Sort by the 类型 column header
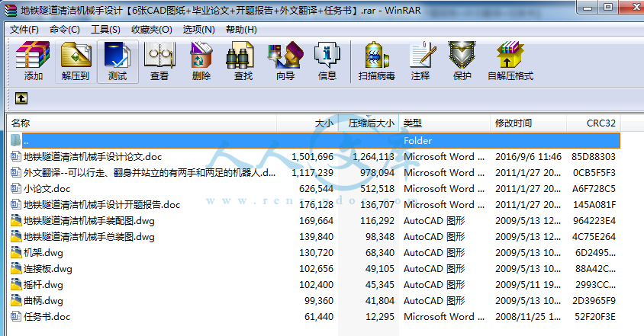Image resolution: width=644 pixels, height=336 pixels. tap(444, 123)
